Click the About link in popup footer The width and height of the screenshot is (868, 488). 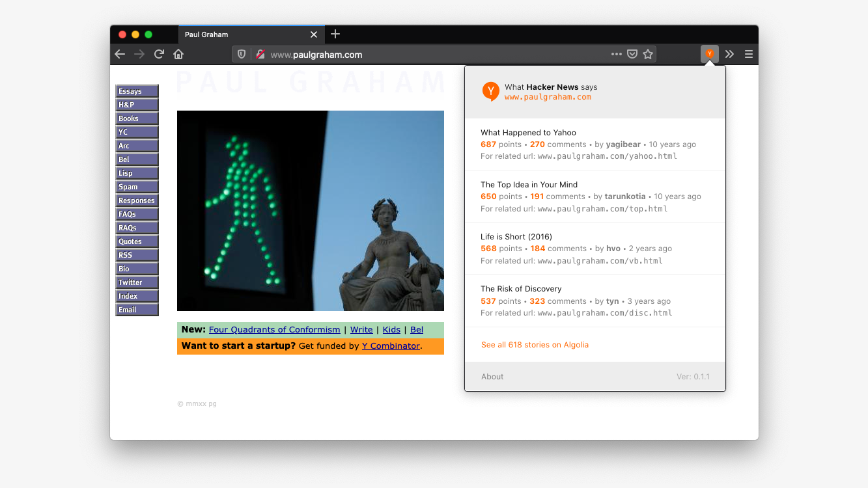pos(492,377)
